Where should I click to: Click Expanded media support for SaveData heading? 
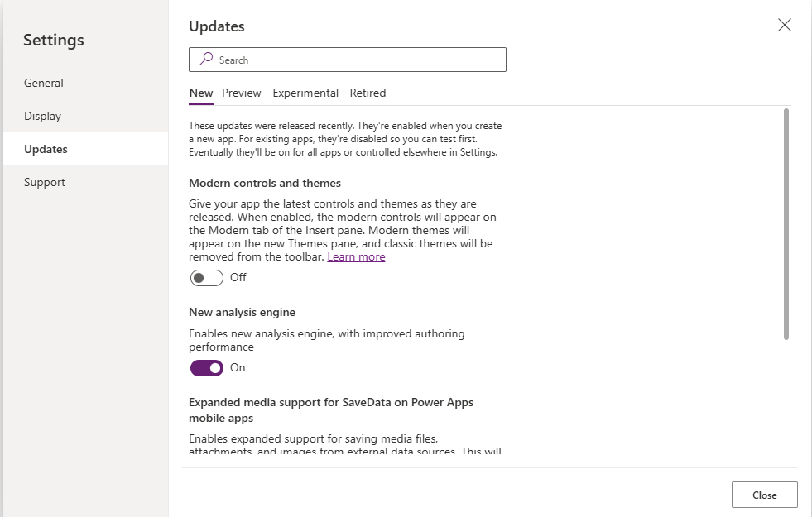click(x=331, y=409)
